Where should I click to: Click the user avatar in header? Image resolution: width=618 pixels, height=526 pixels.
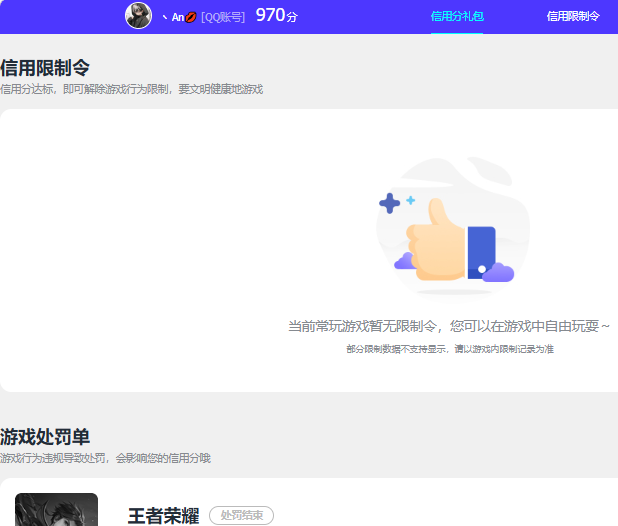point(138,16)
